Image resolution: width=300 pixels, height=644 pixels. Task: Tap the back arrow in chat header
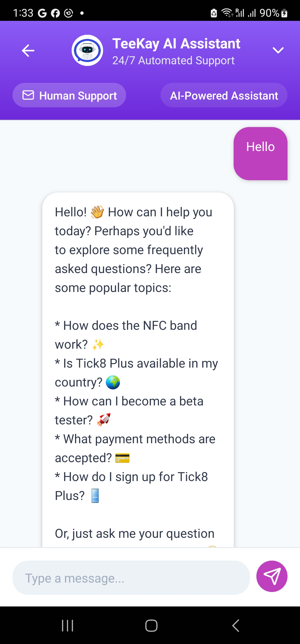coord(28,50)
